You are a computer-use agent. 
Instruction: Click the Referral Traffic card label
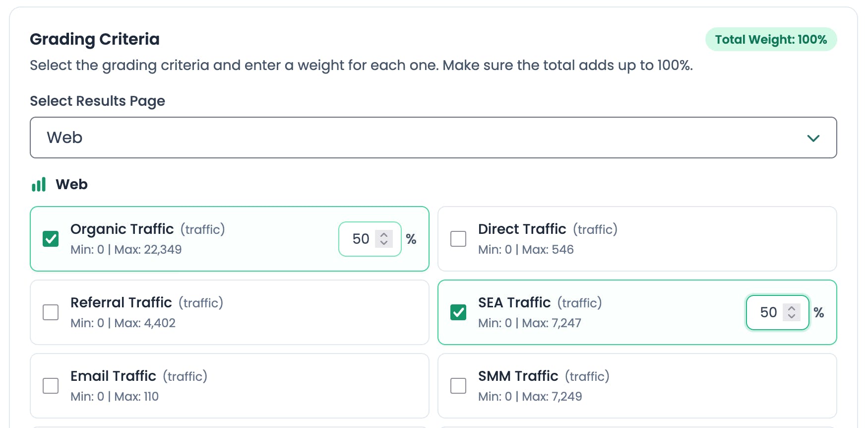[x=121, y=302]
